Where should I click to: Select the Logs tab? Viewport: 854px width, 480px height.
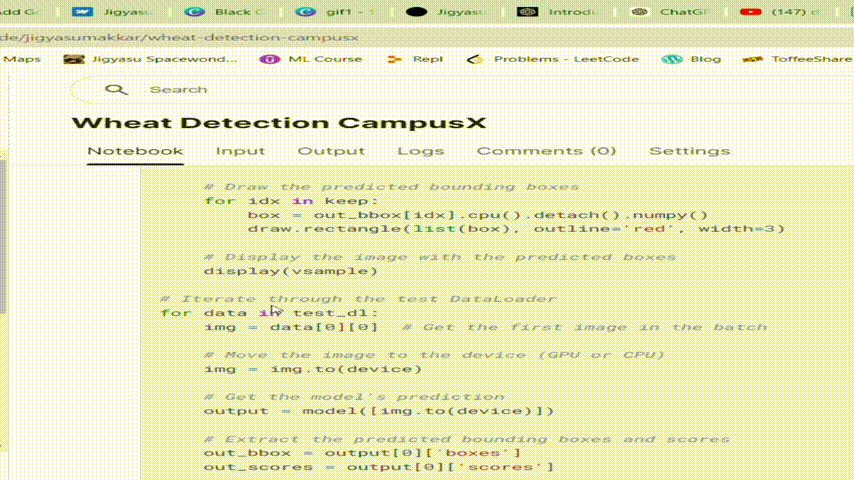(420, 151)
